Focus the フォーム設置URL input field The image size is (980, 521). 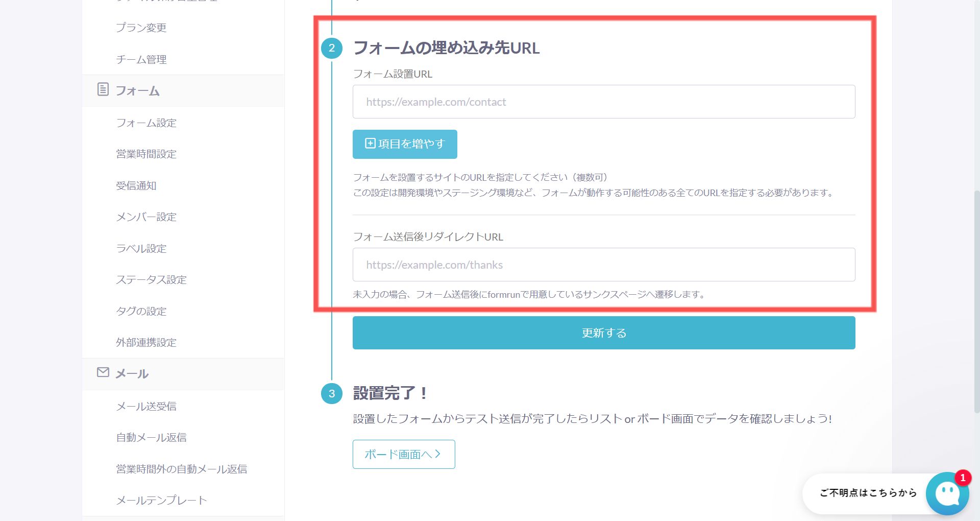tap(603, 102)
